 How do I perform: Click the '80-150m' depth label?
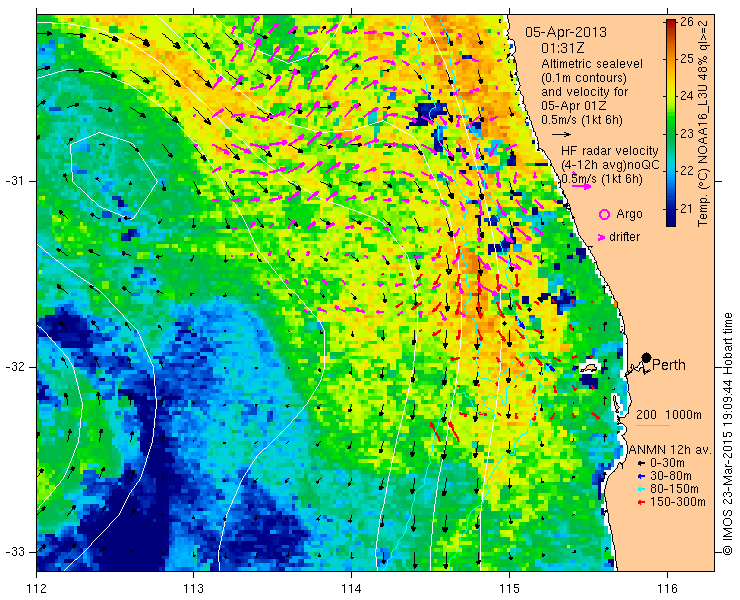[674, 489]
